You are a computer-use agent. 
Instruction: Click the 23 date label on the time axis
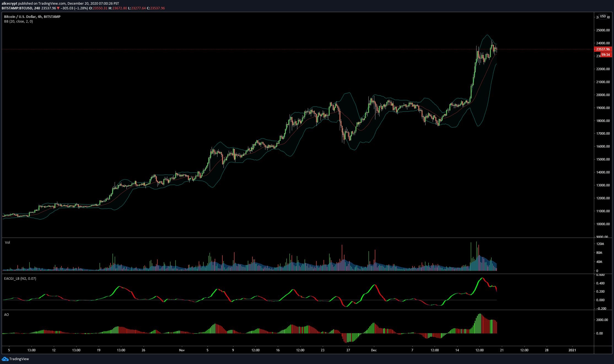click(323, 350)
